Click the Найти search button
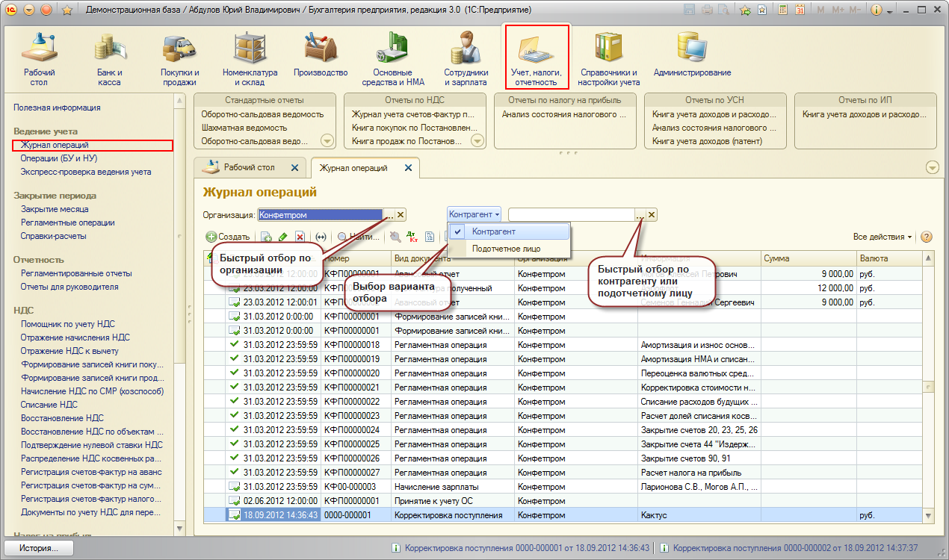 (x=358, y=237)
